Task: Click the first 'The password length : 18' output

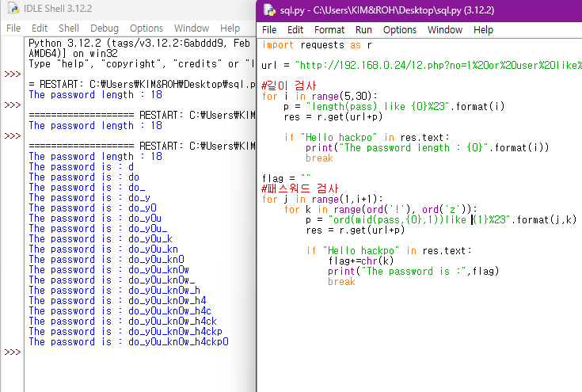Action: (x=95, y=95)
